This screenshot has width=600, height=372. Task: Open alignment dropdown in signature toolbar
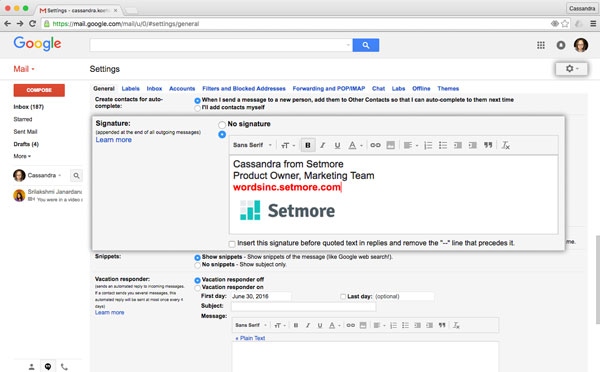click(411, 145)
